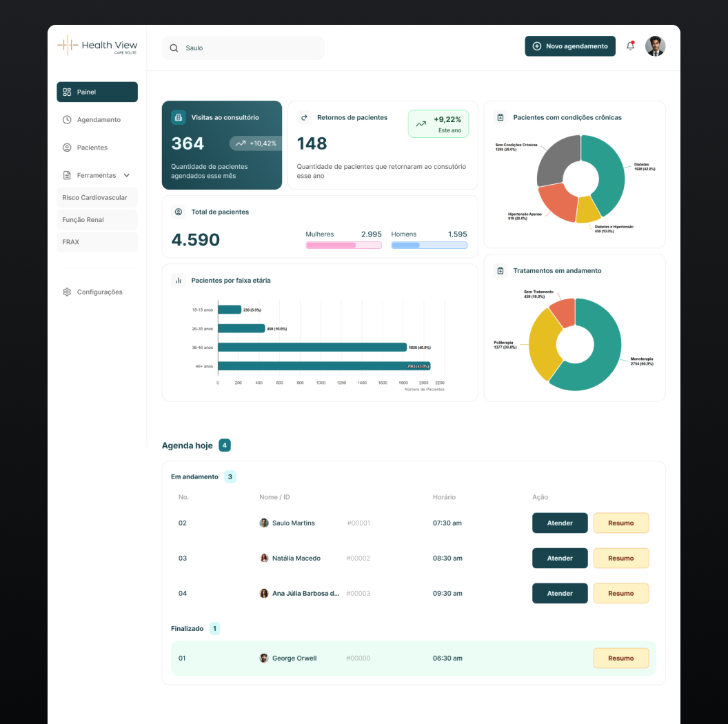This screenshot has width=728, height=724.
Task: Click the Visitas ao consultório building icon
Action: click(179, 117)
